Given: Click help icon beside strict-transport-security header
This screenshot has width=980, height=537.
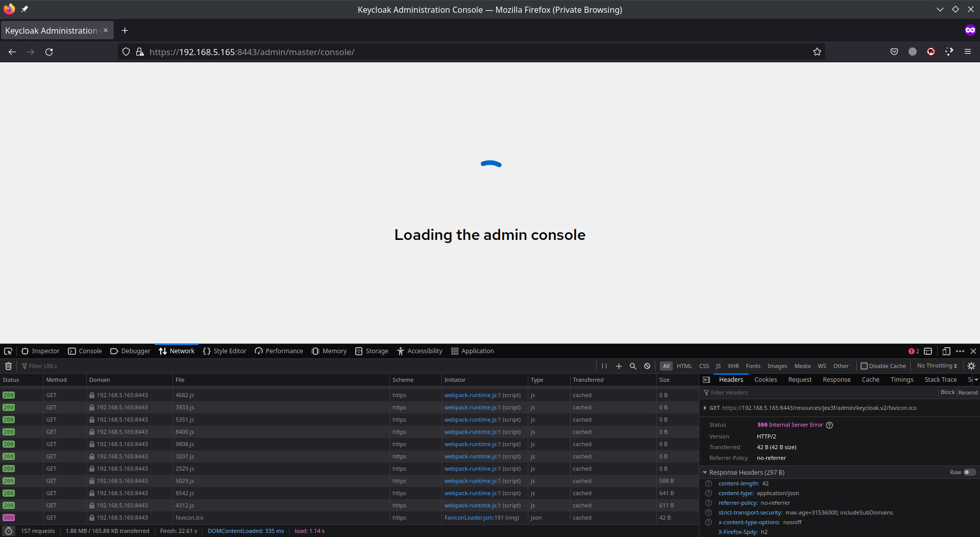Looking at the screenshot, I should [708, 512].
